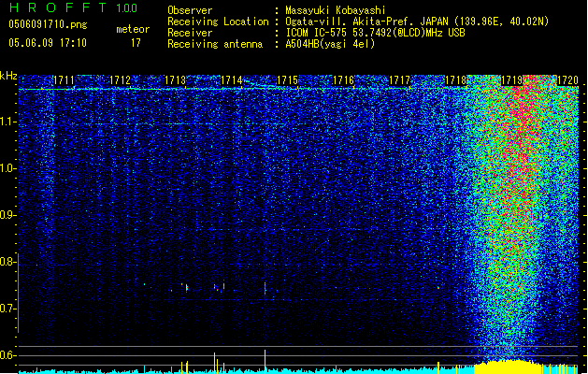Click the meteor label
The width and height of the screenshot is (588, 374).
133,29
